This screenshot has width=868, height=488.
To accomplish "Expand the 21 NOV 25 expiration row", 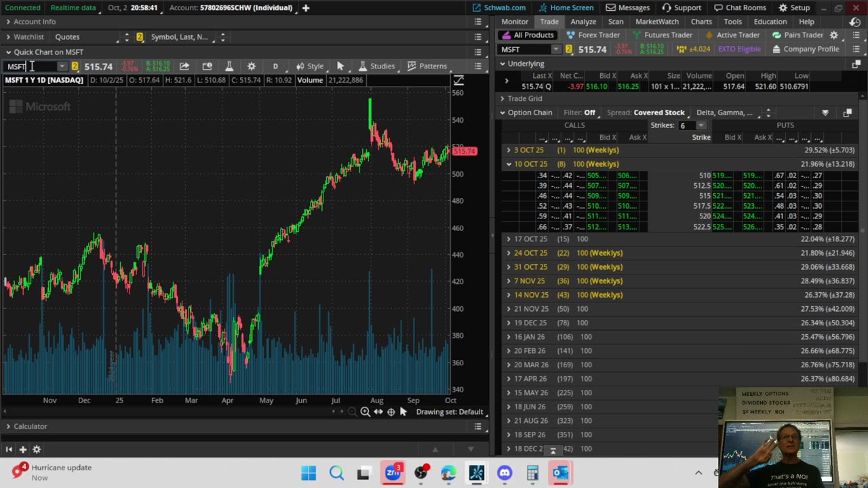I will pos(509,309).
